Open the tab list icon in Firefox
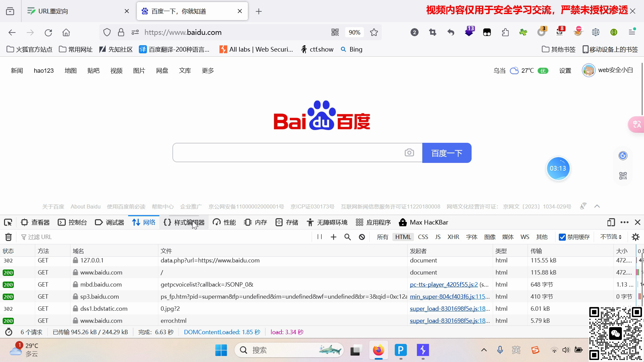Viewport: 644px width, 362px height. 10,11
